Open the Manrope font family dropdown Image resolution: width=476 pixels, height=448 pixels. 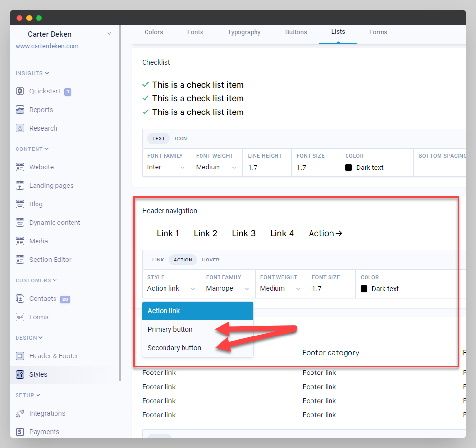point(227,289)
